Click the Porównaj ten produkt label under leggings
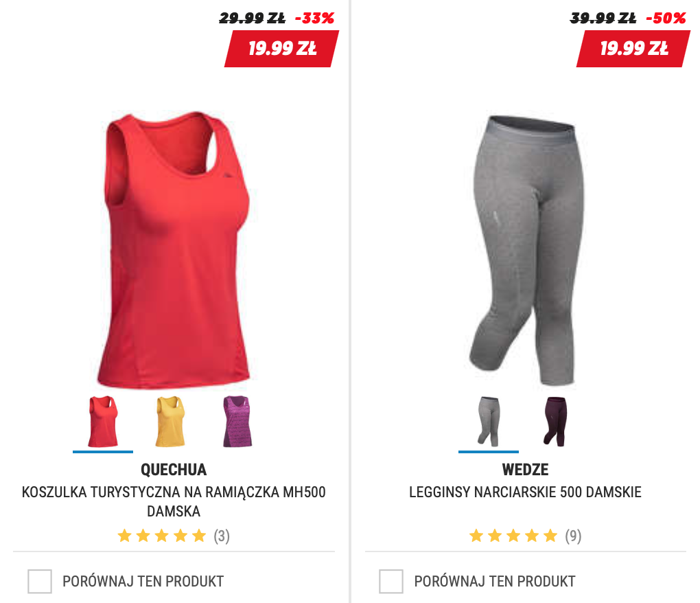This screenshot has width=700, height=603. (495, 582)
